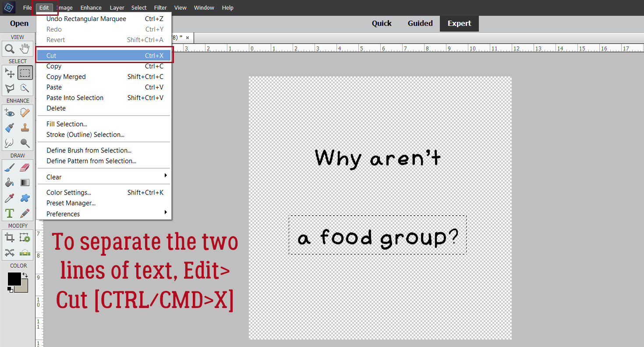
Task: Select the Quick Selection tool
Action: coord(25,89)
